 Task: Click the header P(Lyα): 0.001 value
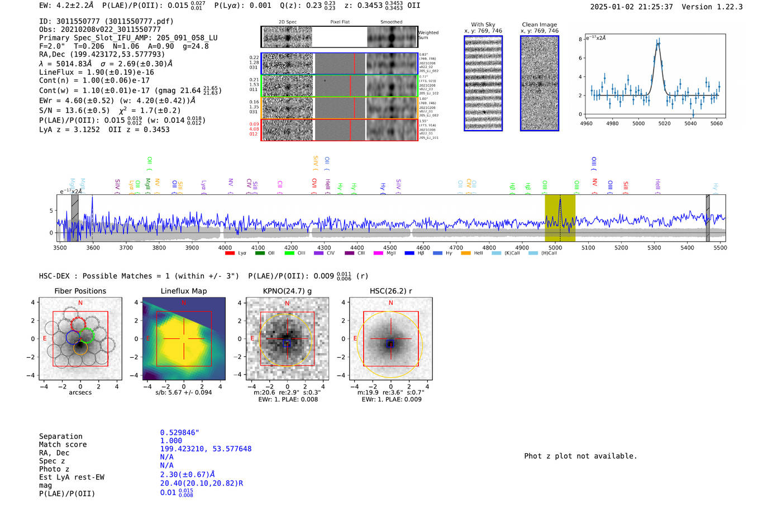pos(243,5)
